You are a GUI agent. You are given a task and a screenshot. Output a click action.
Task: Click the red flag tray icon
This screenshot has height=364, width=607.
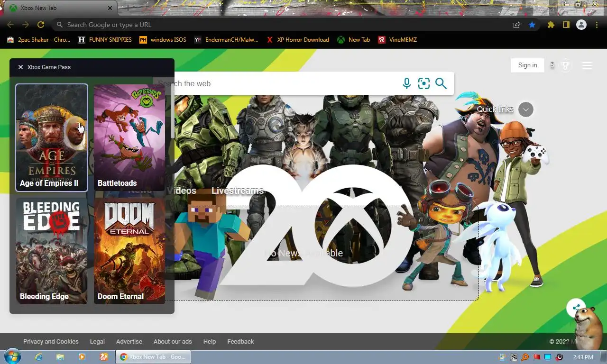pyautogui.click(x=537, y=357)
